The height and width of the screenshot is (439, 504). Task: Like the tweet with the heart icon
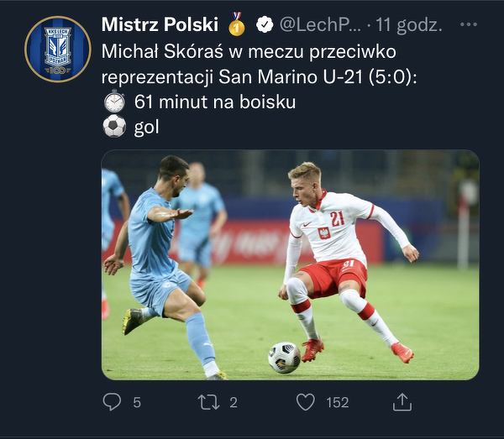click(306, 402)
